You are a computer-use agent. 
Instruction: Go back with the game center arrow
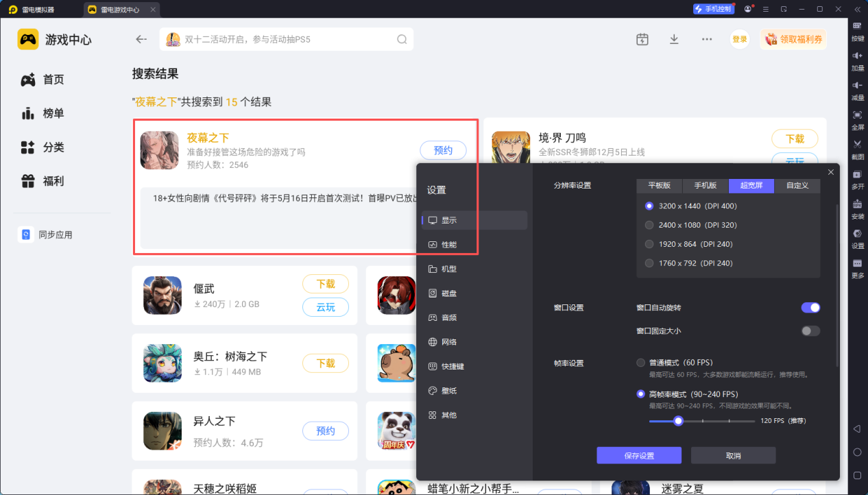(x=141, y=39)
